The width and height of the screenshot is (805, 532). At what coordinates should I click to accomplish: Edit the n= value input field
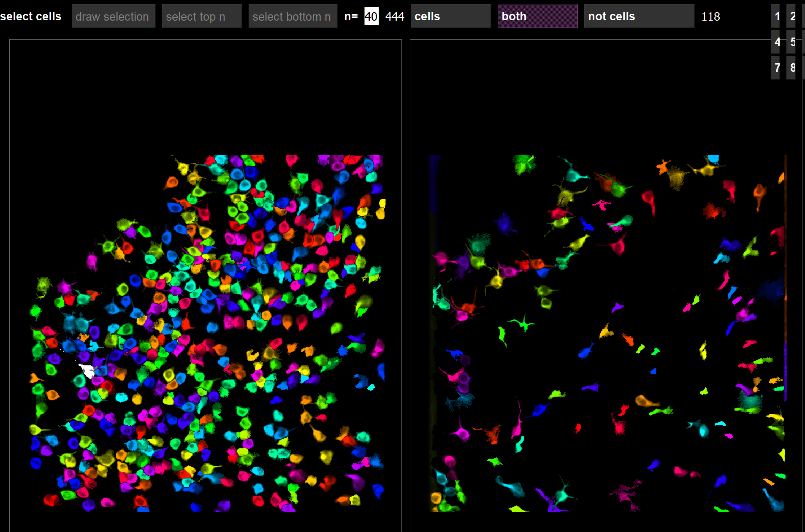pyautogui.click(x=371, y=16)
